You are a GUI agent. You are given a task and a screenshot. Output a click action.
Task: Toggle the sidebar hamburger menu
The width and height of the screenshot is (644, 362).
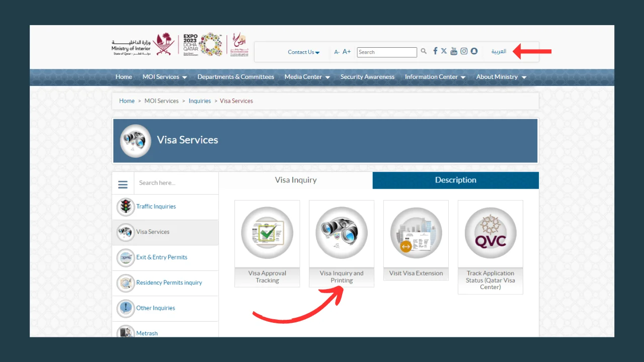pyautogui.click(x=123, y=184)
